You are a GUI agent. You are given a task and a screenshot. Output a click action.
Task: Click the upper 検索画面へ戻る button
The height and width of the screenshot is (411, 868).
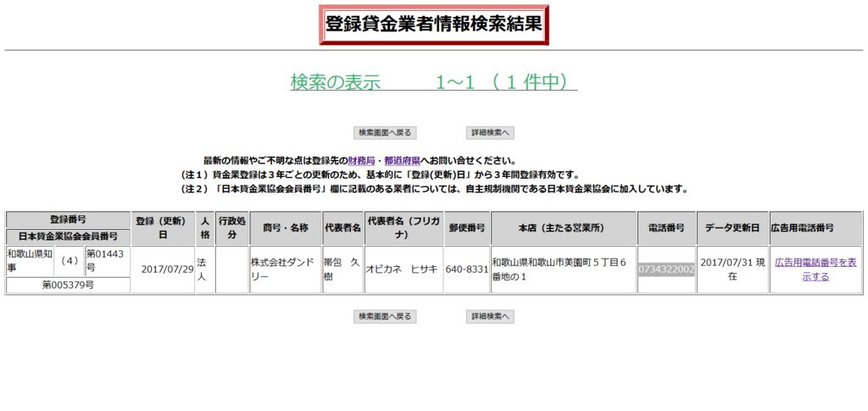click(385, 133)
